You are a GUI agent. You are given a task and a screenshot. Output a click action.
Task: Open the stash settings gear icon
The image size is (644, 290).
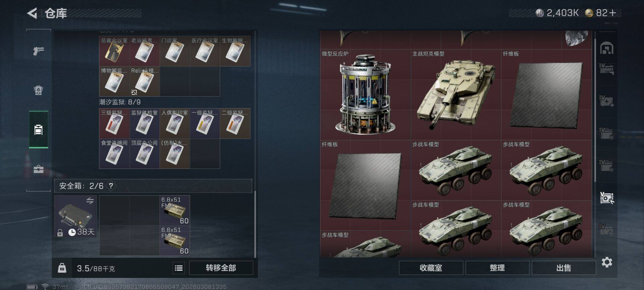606,262
